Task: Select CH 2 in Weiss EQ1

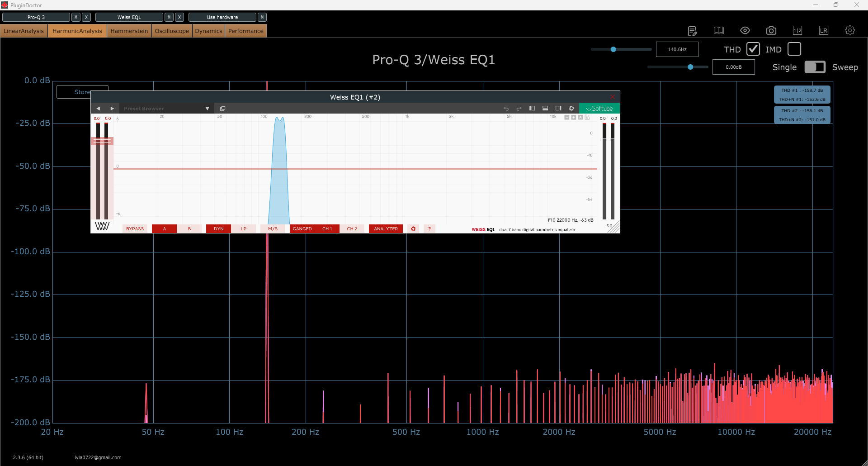Action: 352,229
